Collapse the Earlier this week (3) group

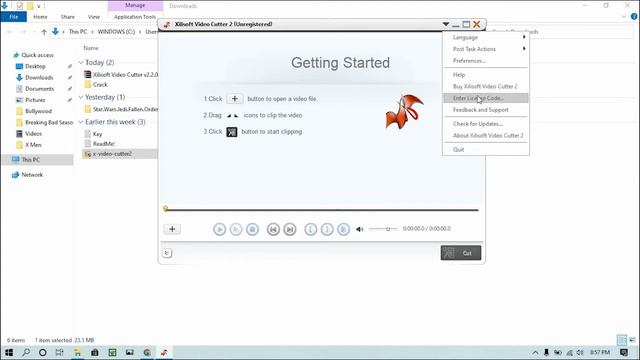81,122
